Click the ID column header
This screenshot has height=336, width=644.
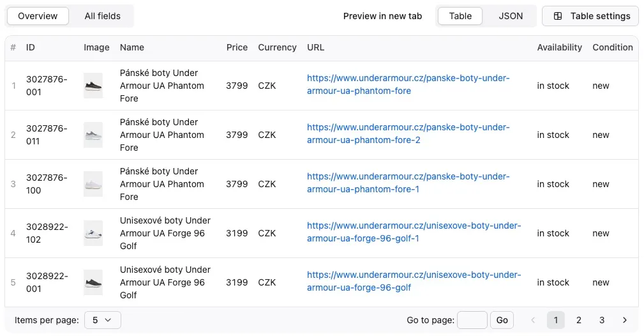(x=31, y=47)
